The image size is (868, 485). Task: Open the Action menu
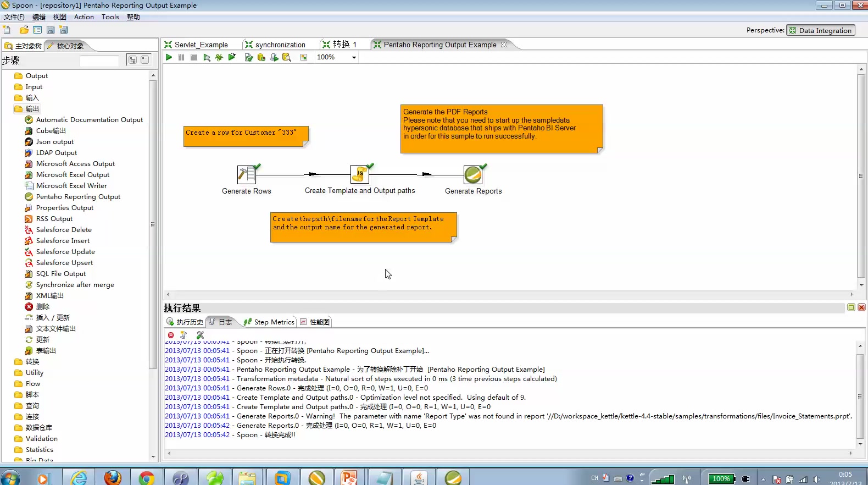pyautogui.click(x=84, y=17)
